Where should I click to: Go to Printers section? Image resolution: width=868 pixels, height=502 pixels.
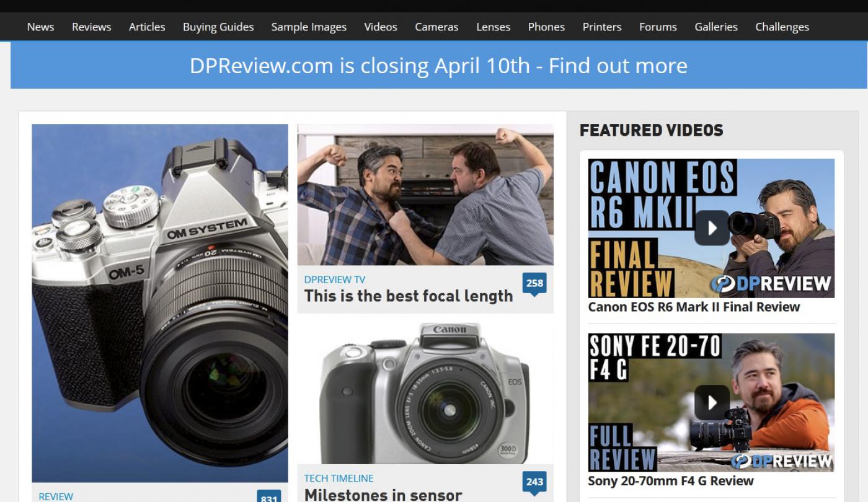601,27
